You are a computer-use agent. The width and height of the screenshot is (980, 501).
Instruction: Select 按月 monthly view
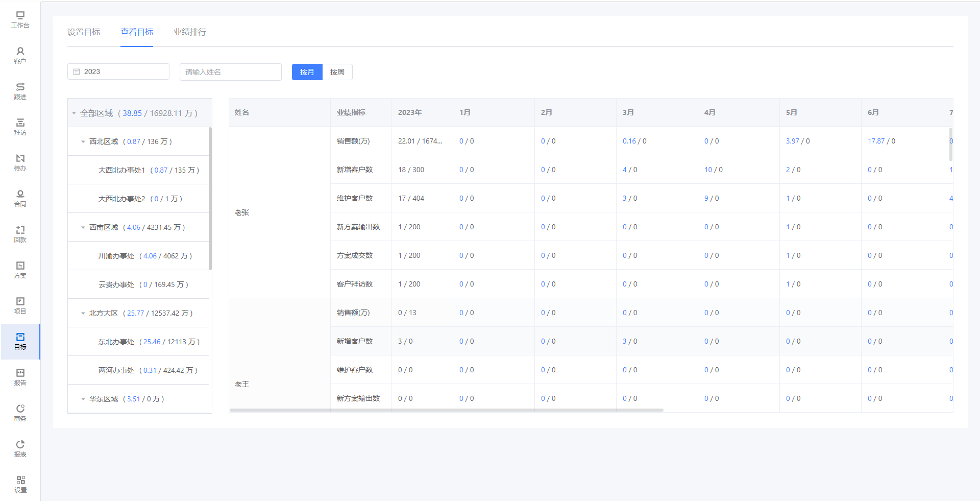click(307, 72)
